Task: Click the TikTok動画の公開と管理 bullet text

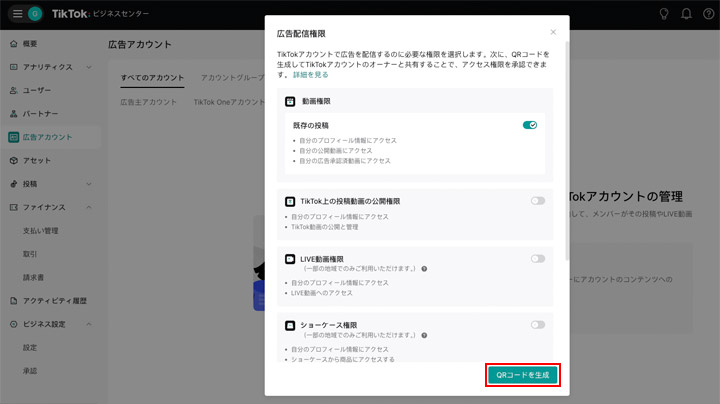Action: 325,227
